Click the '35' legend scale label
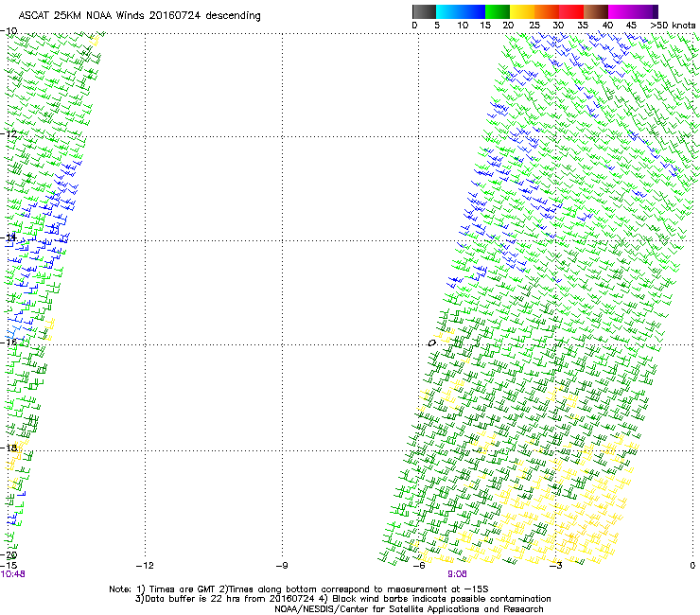 (583, 25)
